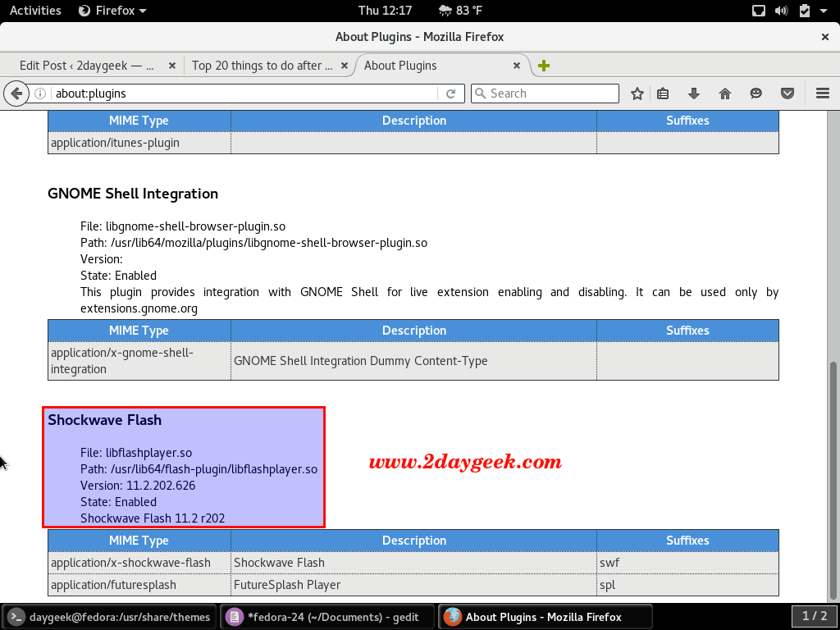840x630 pixels.
Task: Click the back arrow button
Action: pyautogui.click(x=16, y=94)
